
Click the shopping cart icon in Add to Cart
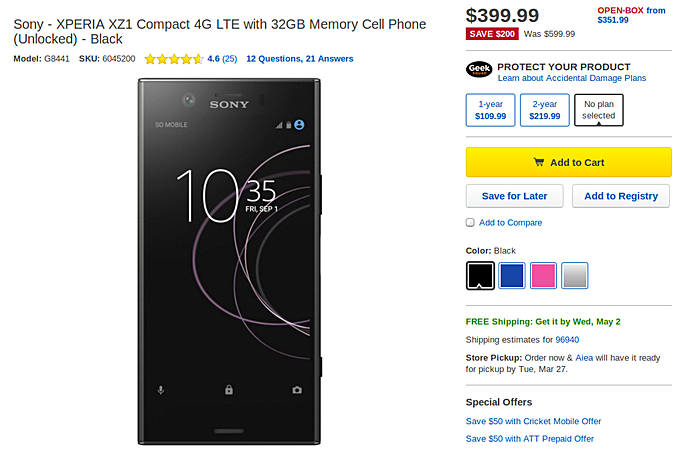(x=539, y=162)
